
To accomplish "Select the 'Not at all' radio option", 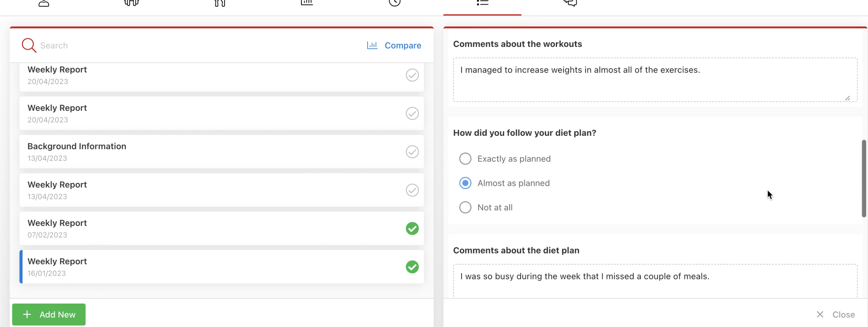I will tap(465, 207).
